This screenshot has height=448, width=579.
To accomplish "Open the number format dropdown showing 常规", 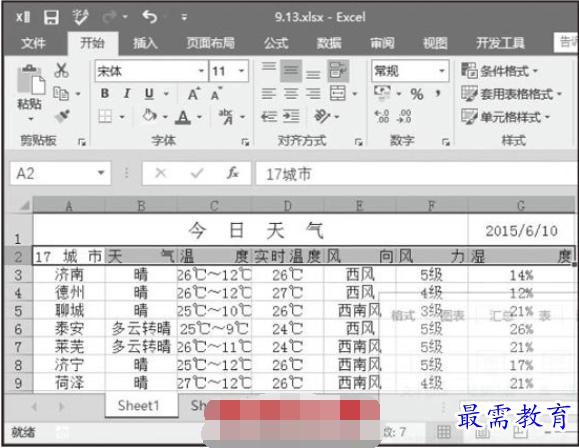I will pos(442,71).
